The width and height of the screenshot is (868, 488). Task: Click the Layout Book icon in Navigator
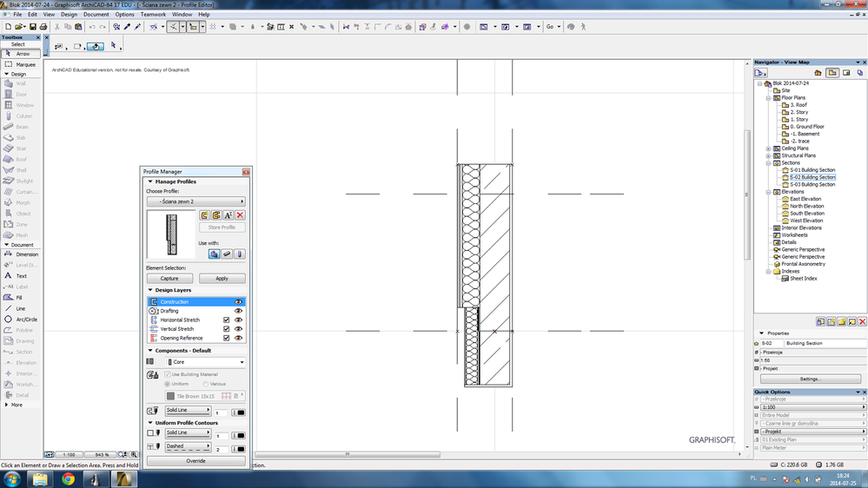(846, 73)
